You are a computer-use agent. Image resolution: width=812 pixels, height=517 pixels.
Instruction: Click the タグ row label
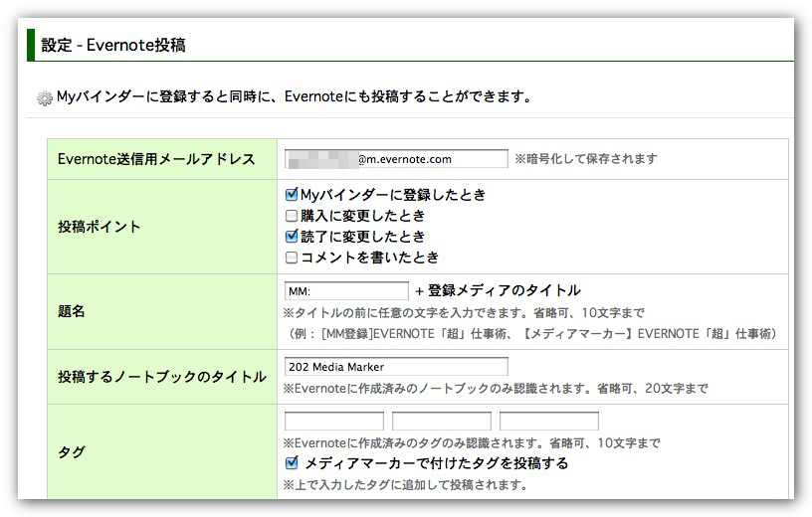(x=72, y=452)
